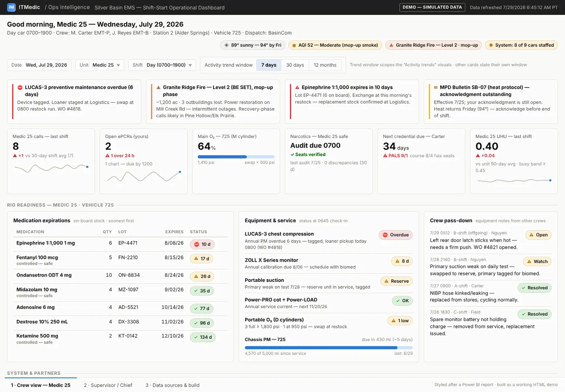Click the Main O₂ 64% level bar
565x392 pixels.
(x=236, y=157)
